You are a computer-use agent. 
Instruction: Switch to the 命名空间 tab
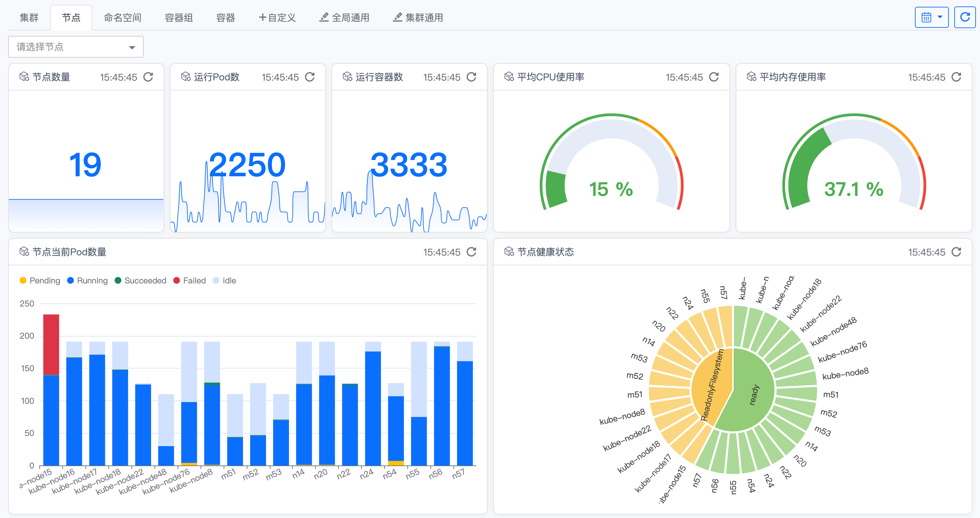point(123,18)
